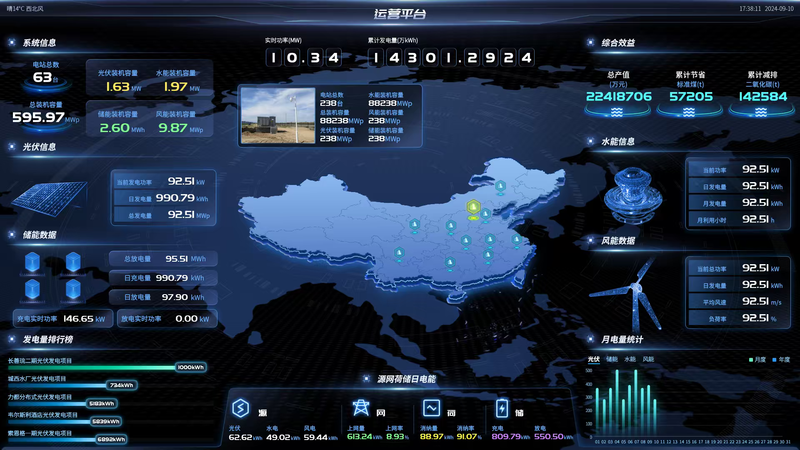Click the power tower 网 icon
This screenshot has width=800, height=450.
click(360, 408)
